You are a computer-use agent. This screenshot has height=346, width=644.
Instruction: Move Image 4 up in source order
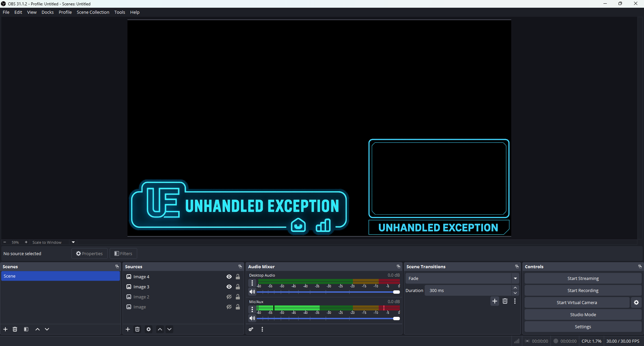[160, 329]
